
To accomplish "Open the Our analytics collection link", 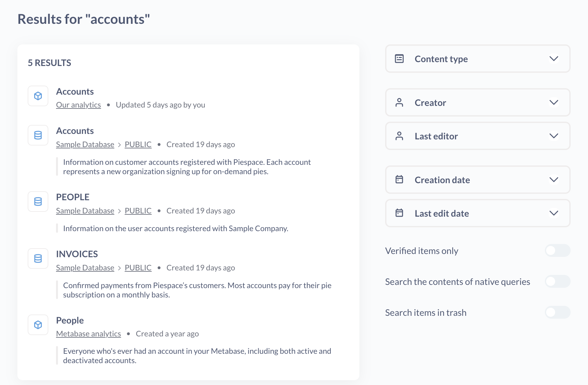I will pyautogui.click(x=78, y=105).
